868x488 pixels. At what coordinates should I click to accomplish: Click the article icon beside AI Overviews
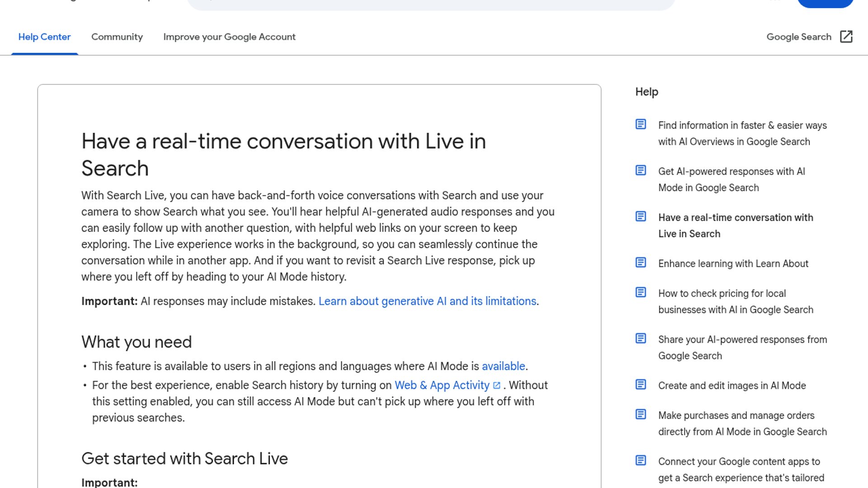641,124
